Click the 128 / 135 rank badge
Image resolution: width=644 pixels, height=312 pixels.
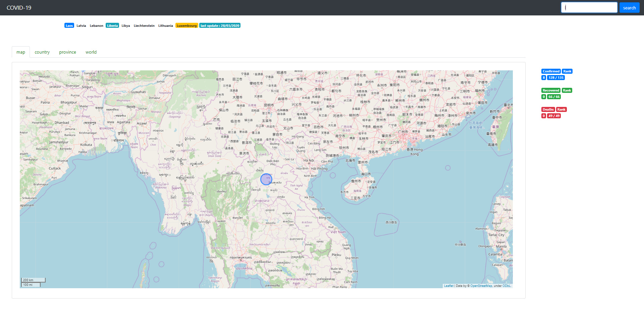point(556,77)
